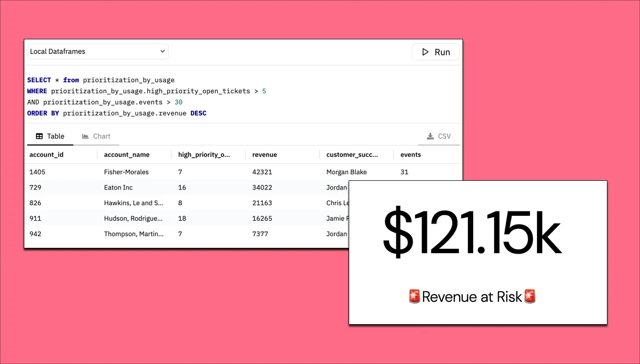Click the Run button
The height and width of the screenshot is (364, 640).
pyautogui.click(x=435, y=52)
